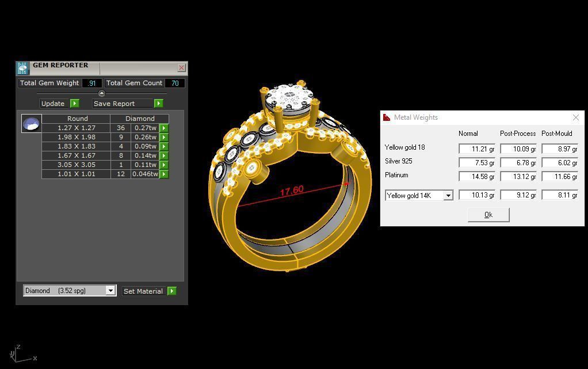Viewport: 588px width, 369px height.
Task: Click green arrow on 1.83 X 1.83 row
Action: [164, 146]
